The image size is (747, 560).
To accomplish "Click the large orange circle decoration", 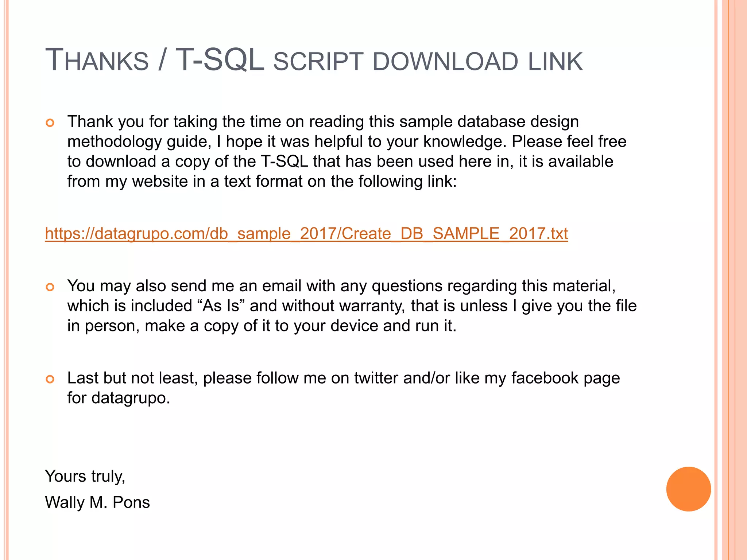I will pyautogui.click(x=688, y=489).
